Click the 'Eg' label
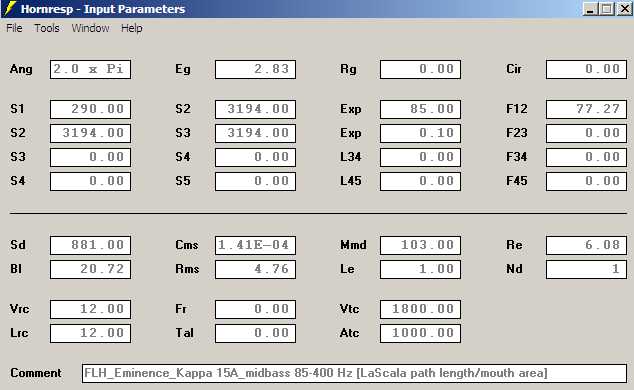The height and width of the screenshot is (390, 634). [x=182, y=70]
